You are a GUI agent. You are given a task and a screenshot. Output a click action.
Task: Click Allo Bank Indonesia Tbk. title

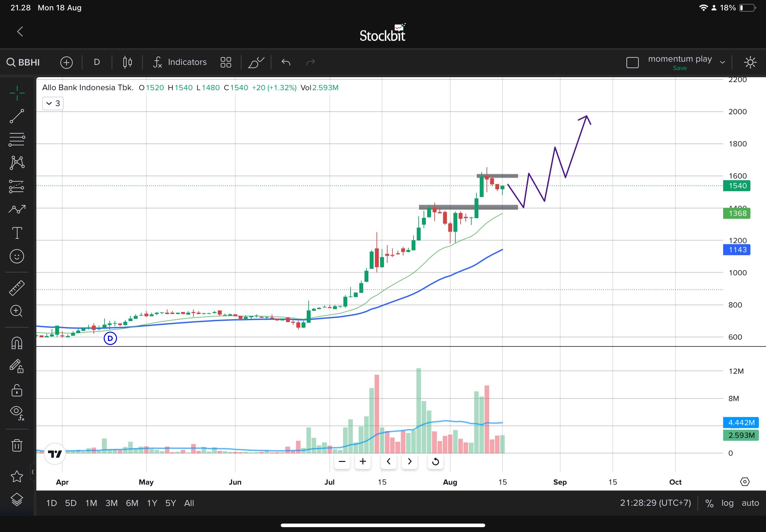(88, 88)
